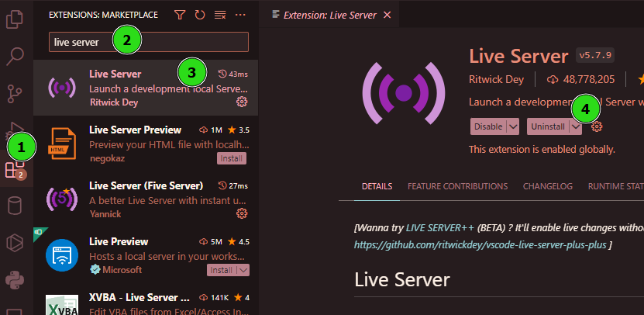Image resolution: width=644 pixels, height=315 pixels.
Task: Click the Uninstall button
Action: 548,126
